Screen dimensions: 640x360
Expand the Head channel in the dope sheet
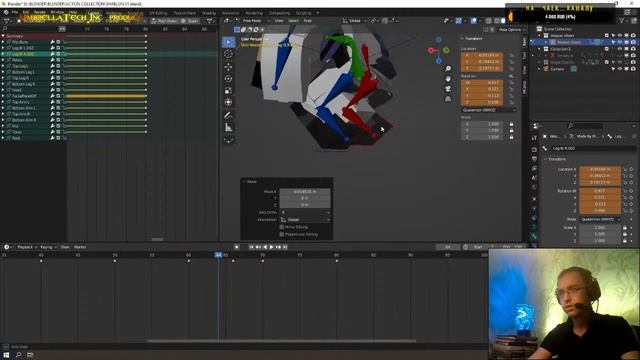(x=3, y=90)
